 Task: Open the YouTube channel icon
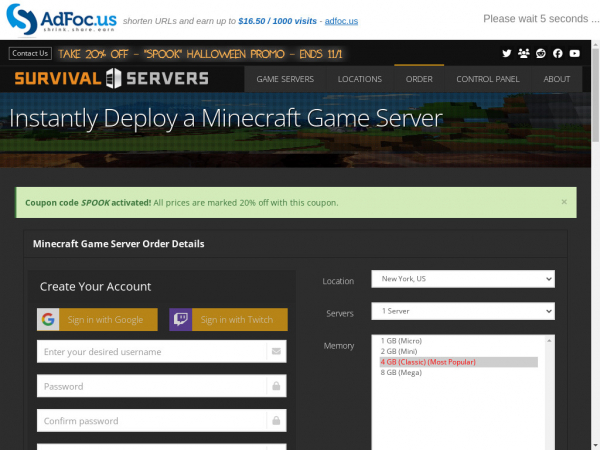[574, 53]
